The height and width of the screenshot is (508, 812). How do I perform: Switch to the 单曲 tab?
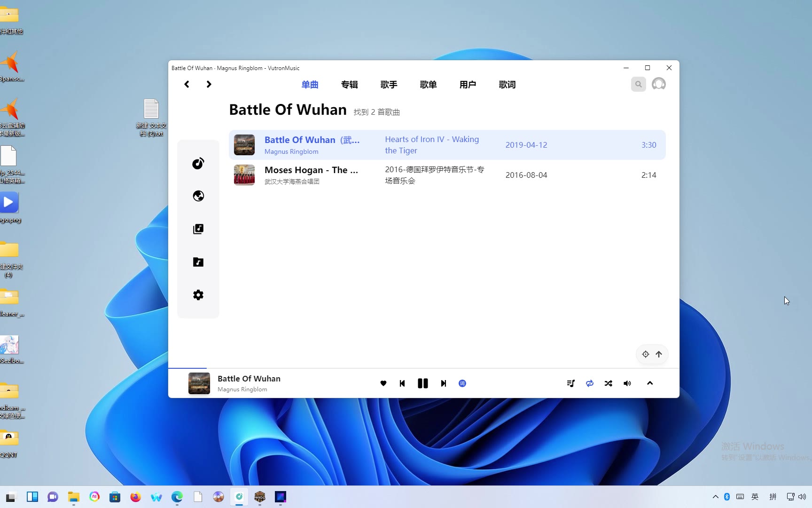tap(310, 85)
